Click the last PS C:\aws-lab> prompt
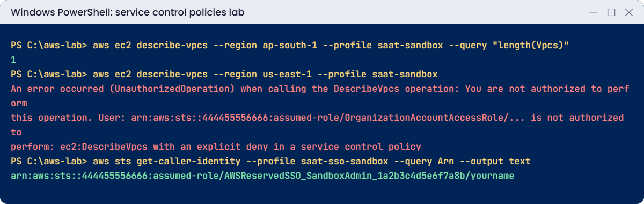The image size is (644, 204). 49,161
